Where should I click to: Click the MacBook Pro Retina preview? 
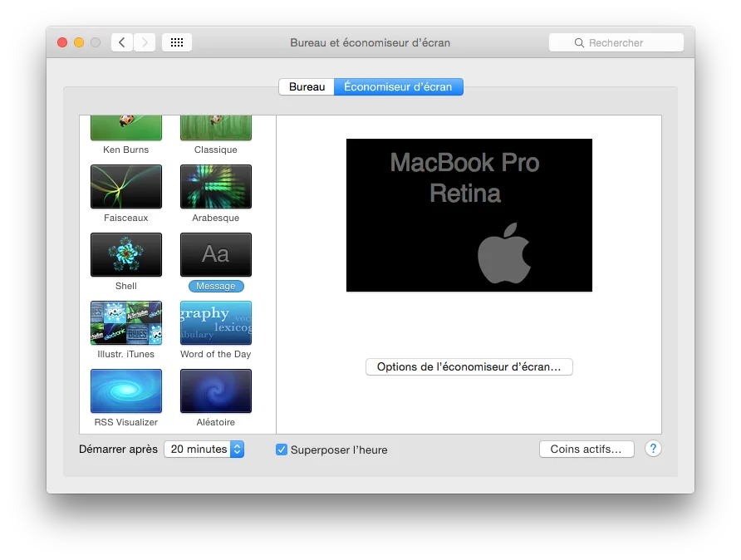pyautogui.click(x=469, y=215)
